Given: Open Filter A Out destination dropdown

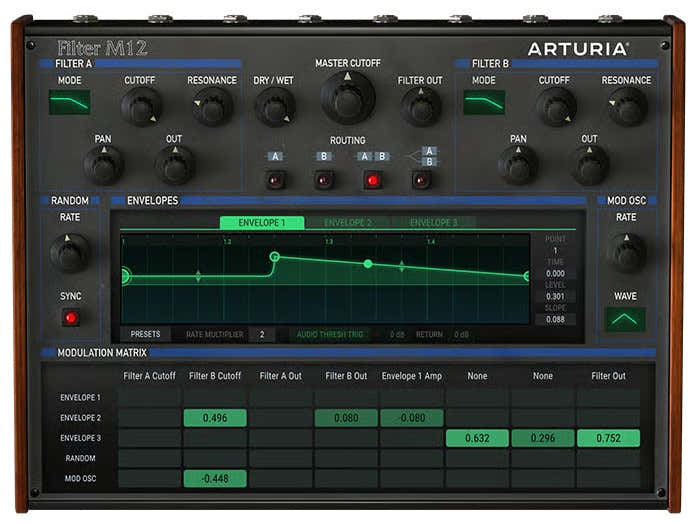Looking at the screenshot, I should click(281, 376).
